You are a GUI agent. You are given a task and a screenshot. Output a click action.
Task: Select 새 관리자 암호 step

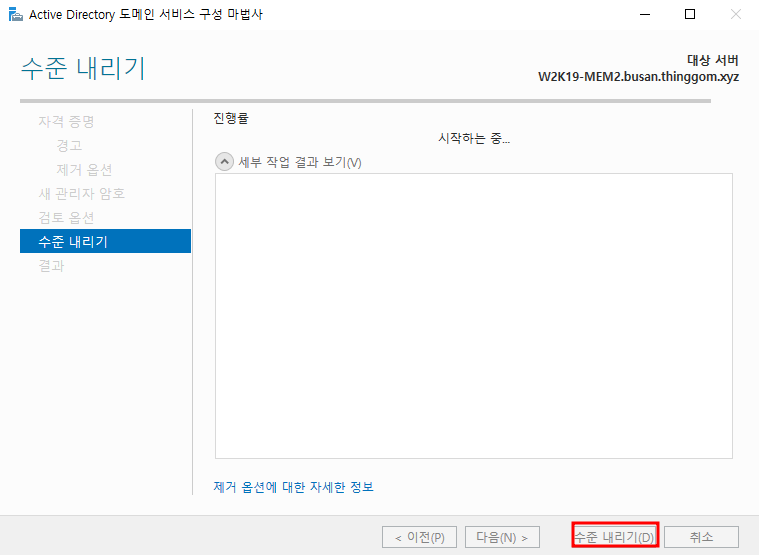(x=82, y=194)
